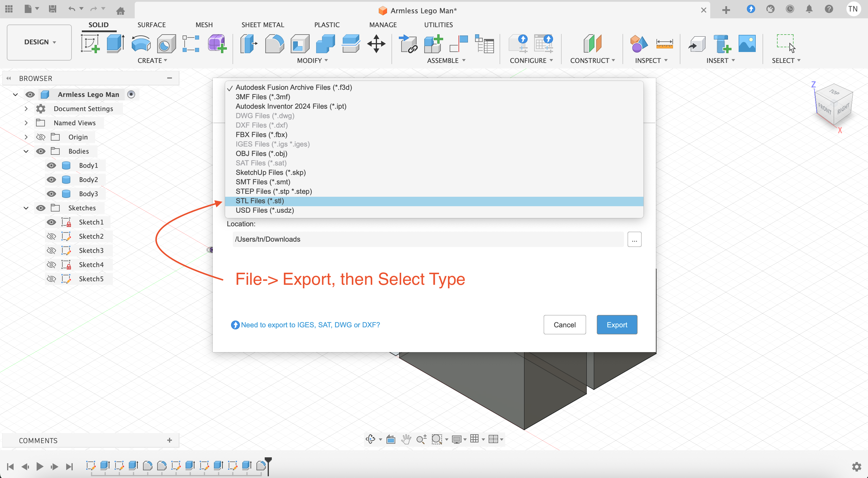This screenshot has height=478, width=868.
Task: Click the Insert Decal image icon
Action: pyautogui.click(x=747, y=44)
